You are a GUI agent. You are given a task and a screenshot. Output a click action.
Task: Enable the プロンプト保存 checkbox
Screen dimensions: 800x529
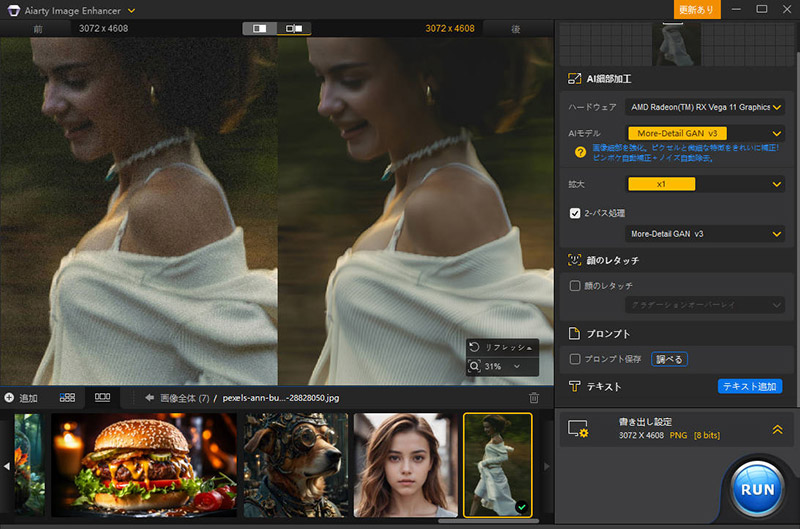click(x=574, y=359)
